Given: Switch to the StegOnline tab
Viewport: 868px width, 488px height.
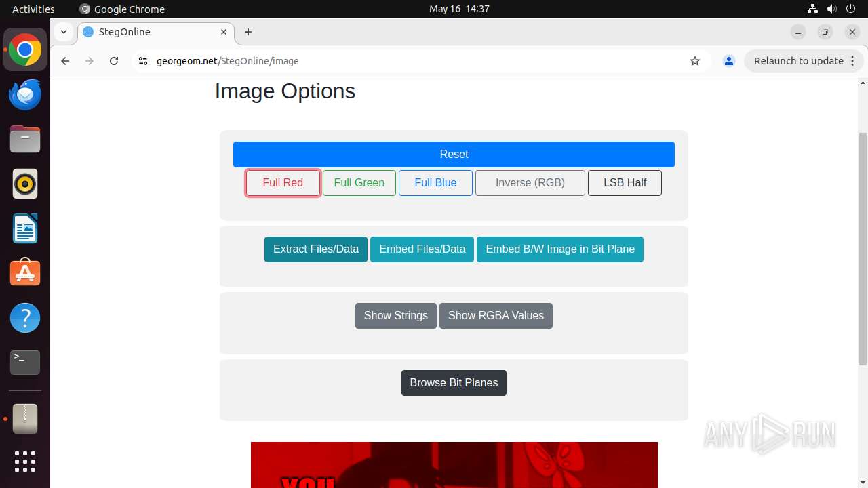Looking at the screenshot, I should 156,32.
